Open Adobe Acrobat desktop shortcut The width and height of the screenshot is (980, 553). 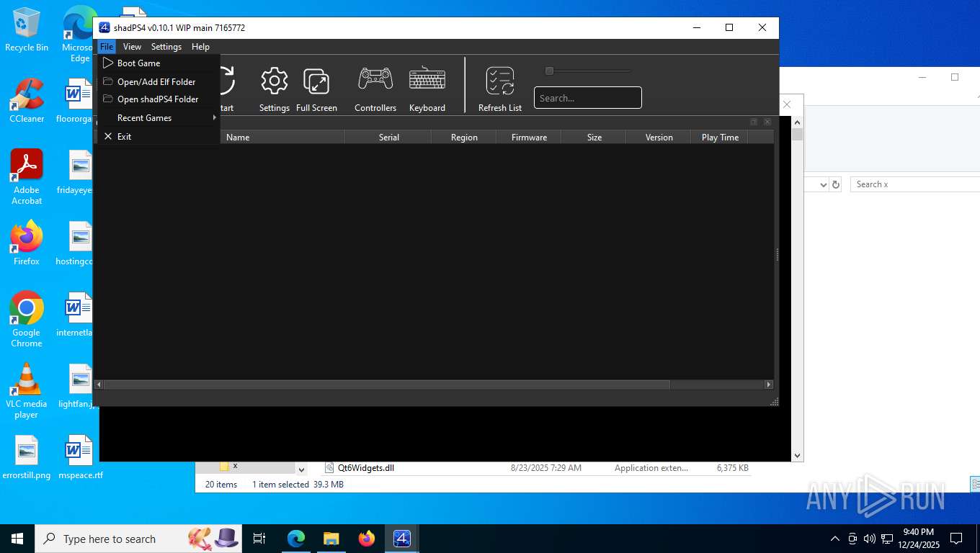coord(27,177)
